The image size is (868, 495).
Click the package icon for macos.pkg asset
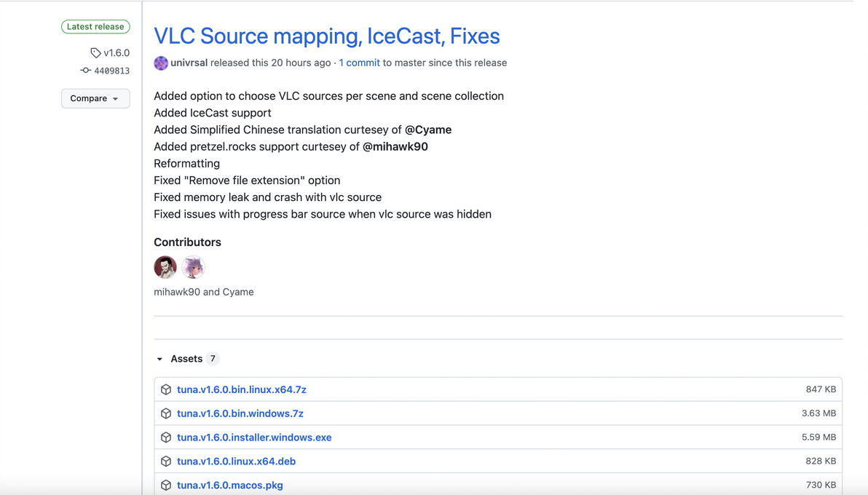click(166, 486)
